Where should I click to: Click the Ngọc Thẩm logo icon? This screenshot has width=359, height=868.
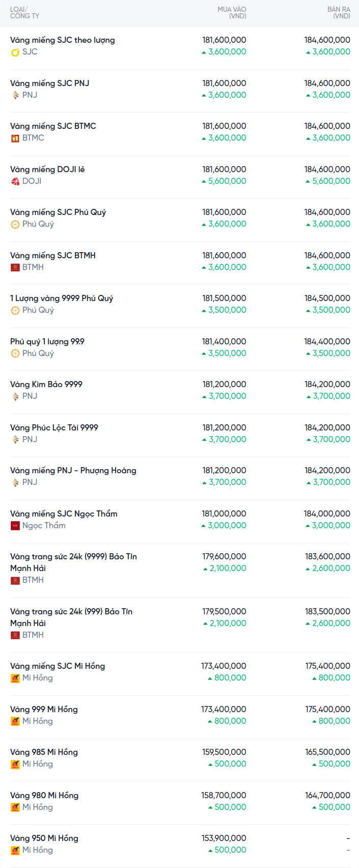15,526
